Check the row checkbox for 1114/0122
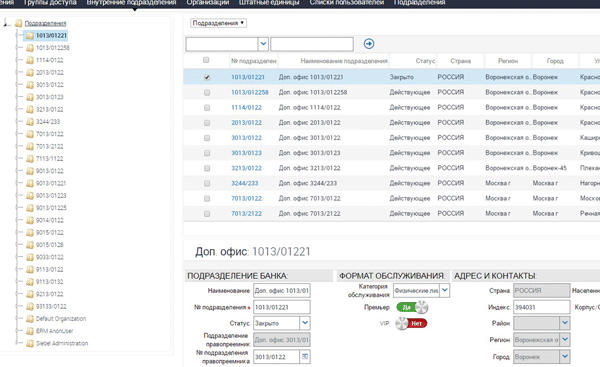600x367 pixels. click(207, 108)
